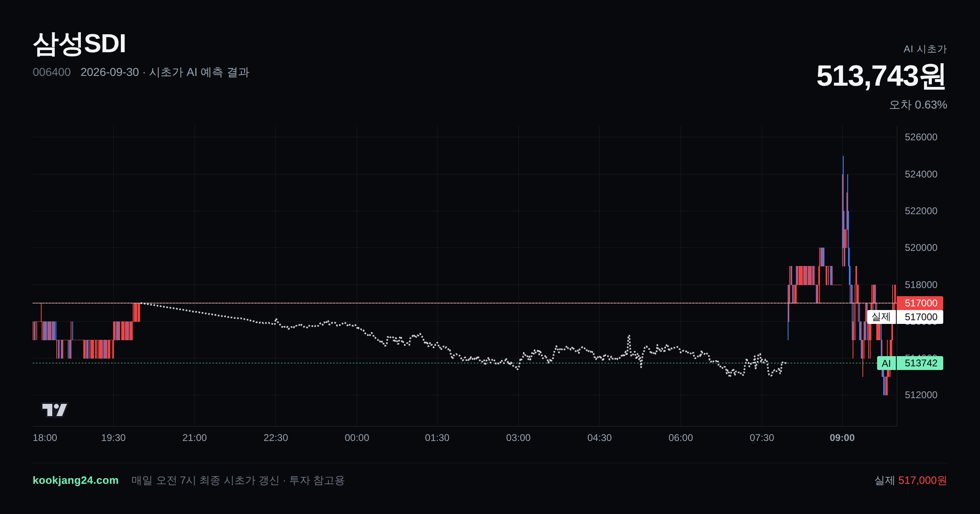Click the 실제 517,000원 footer text

click(x=911, y=480)
